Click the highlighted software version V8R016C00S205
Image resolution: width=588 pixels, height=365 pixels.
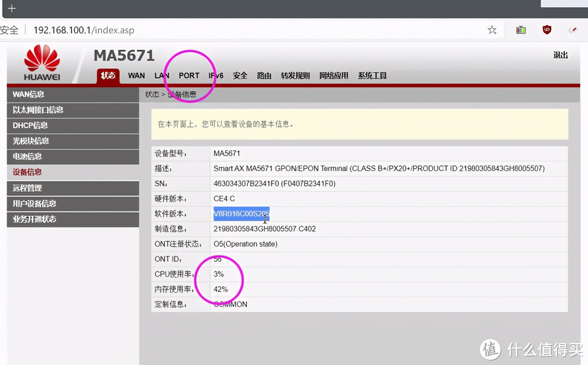[242, 214]
